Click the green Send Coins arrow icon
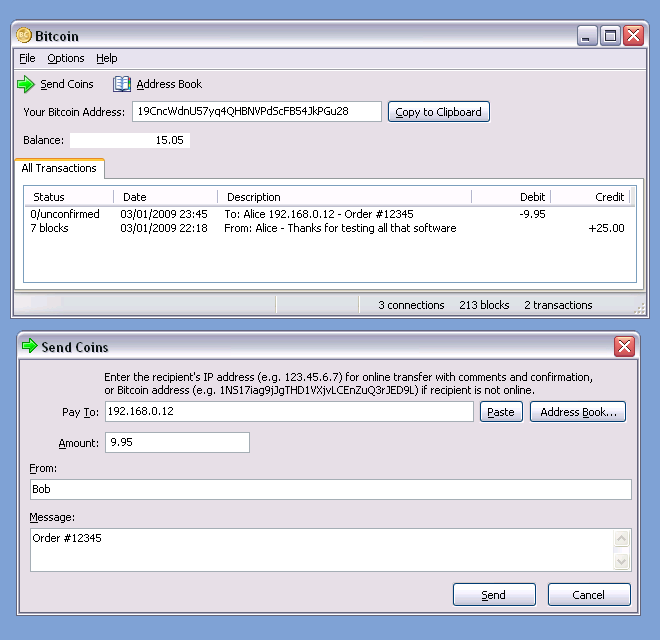The height and width of the screenshot is (640, 660). click(26, 84)
